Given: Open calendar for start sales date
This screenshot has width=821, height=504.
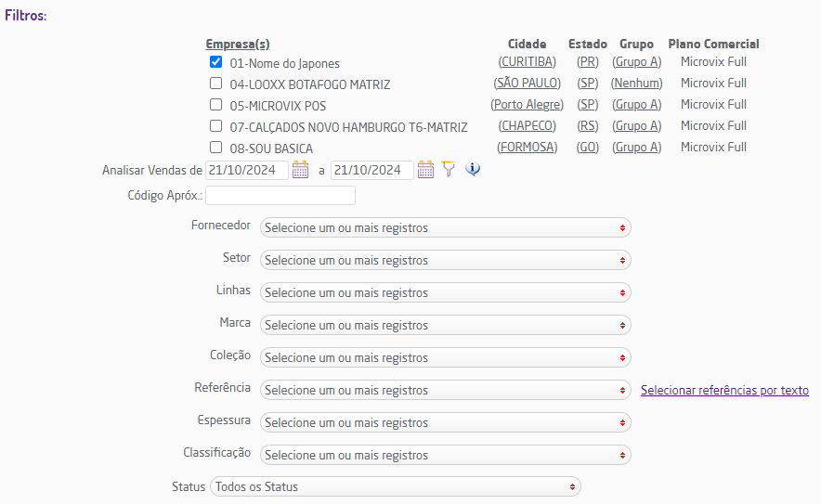Looking at the screenshot, I should click(x=300, y=170).
